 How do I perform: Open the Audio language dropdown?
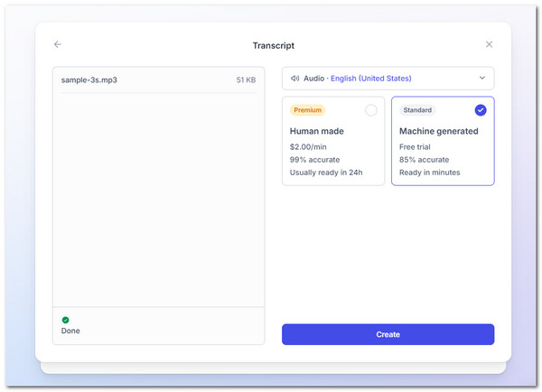pyautogui.click(x=388, y=78)
